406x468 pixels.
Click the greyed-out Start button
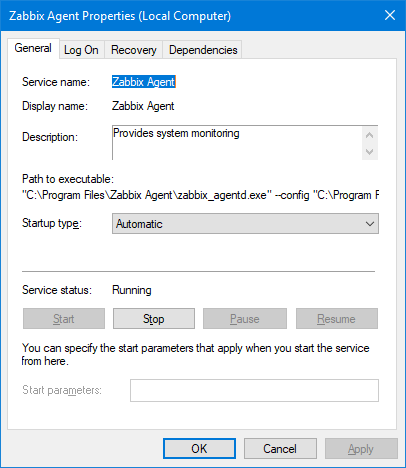click(64, 319)
